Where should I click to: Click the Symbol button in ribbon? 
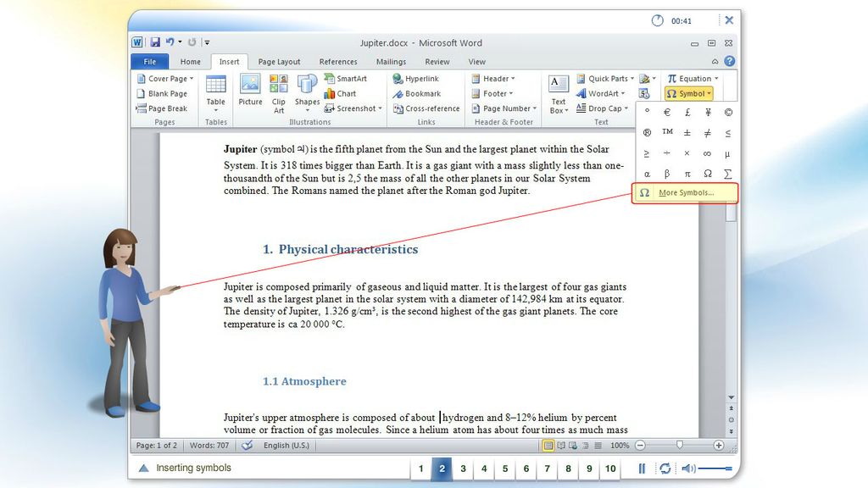[688, 93]
